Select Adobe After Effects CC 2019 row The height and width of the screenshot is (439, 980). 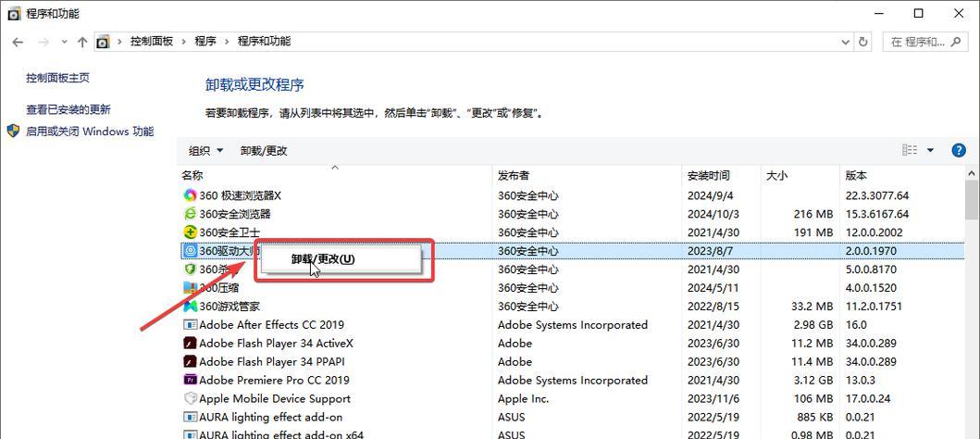(x=572, y=324)
